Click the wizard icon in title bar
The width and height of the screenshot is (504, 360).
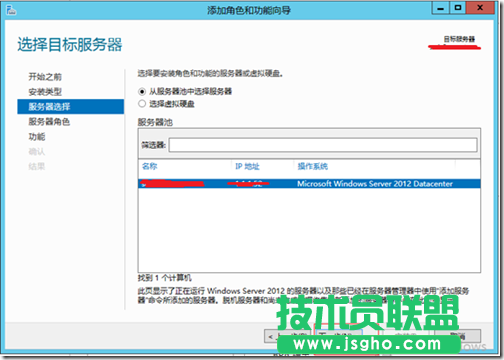11,10
